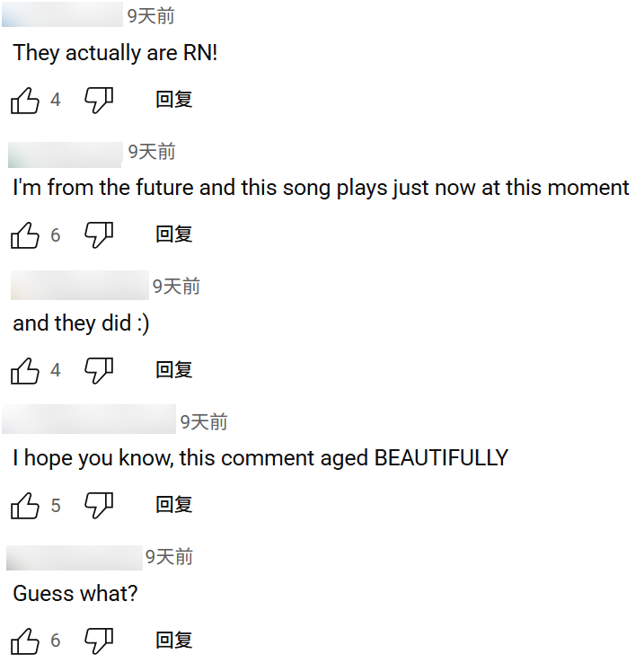The image size is (644, 672).
Task: Reply (回复) to "and they did :)"
Action: click(x=174, y=370)
